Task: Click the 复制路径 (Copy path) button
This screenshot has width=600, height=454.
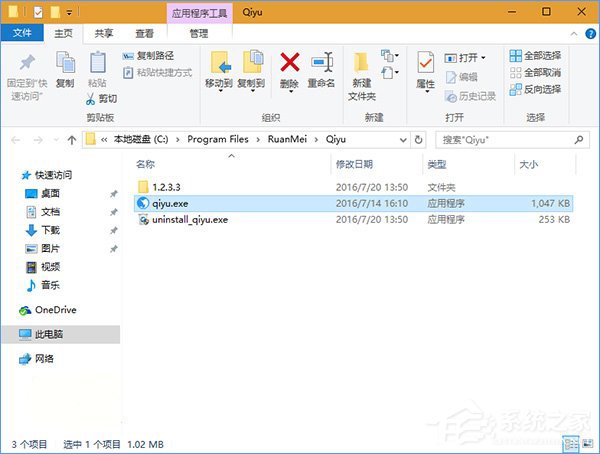Action: (x=149, y=56)
